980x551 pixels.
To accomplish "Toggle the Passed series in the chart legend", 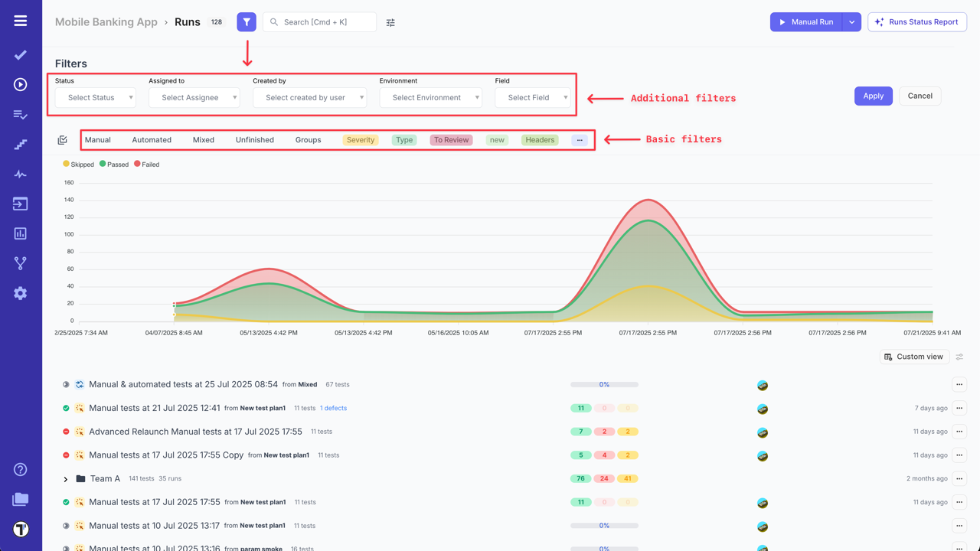I will 113,165.
